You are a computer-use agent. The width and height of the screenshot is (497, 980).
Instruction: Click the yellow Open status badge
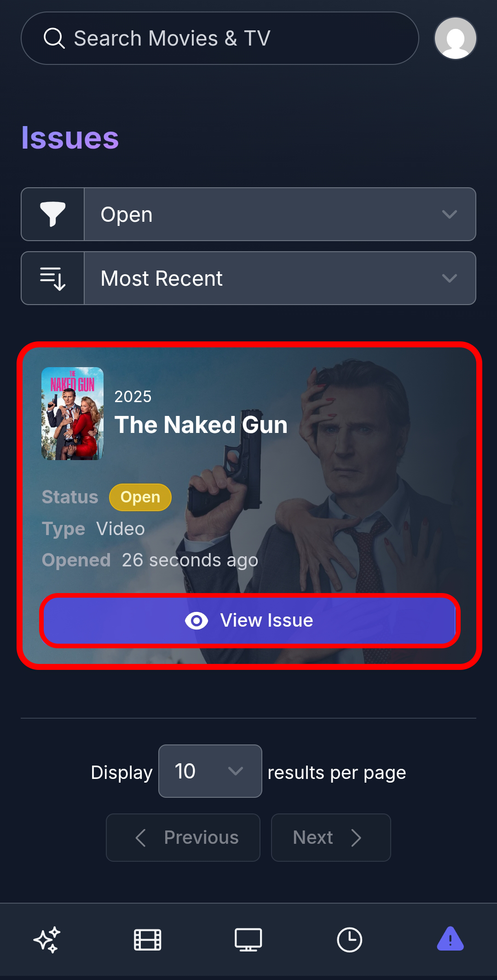[x=140, y=497]
